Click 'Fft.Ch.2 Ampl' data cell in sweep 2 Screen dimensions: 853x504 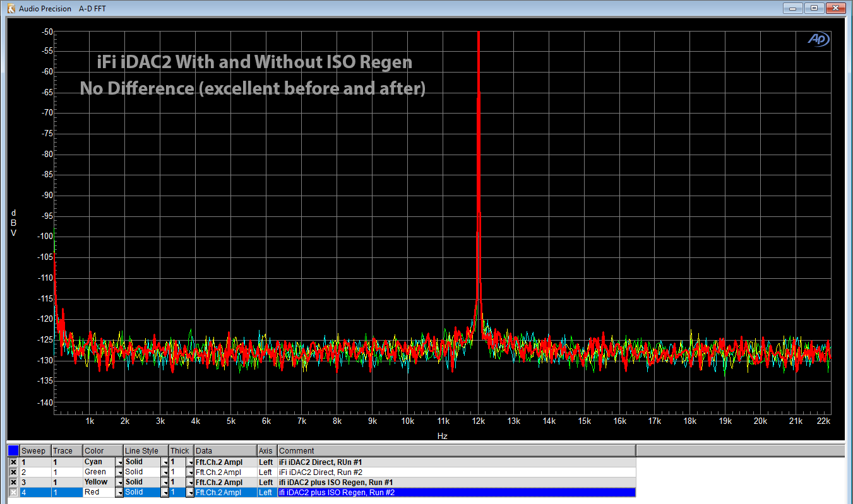[x=225, y=472]
